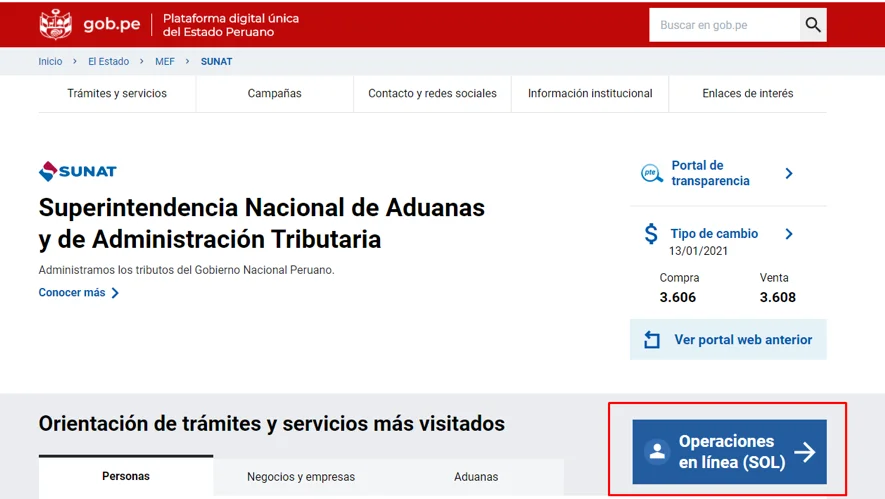The image size is (885, 499).
Task: Click the magnifier search button
Action: [x=813, y=25]
